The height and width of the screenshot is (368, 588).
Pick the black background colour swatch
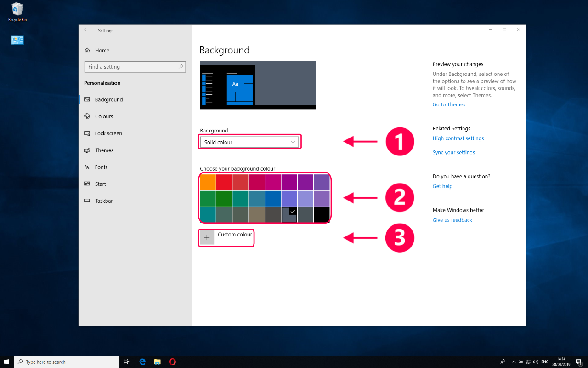tap(322, 214)
